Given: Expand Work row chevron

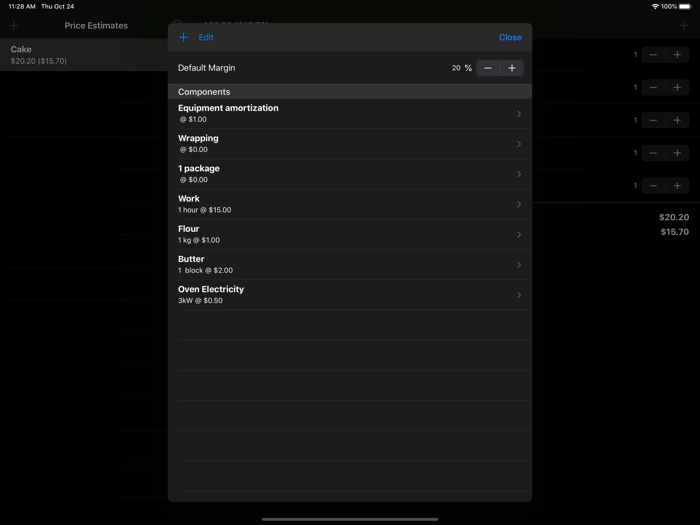Looking at the screenshot, I should [x=519, y=204].
